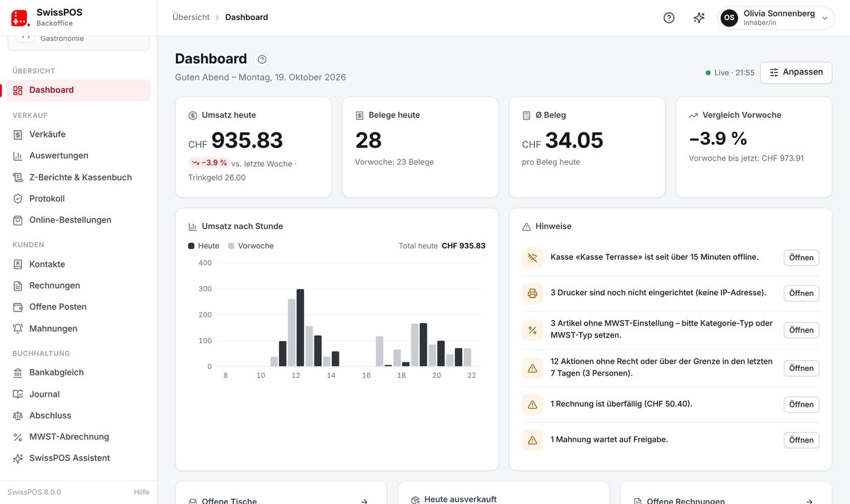Screen dimensions: 850x504
Task: Click the arrow on Offene Rechnungen card
Action: pos(809,502)
